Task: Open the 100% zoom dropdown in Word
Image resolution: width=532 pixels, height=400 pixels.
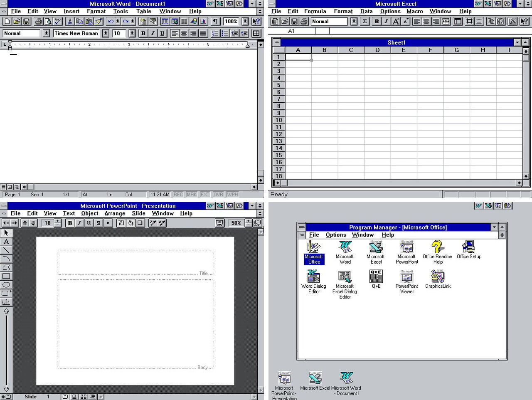Action: pos(245,21)
